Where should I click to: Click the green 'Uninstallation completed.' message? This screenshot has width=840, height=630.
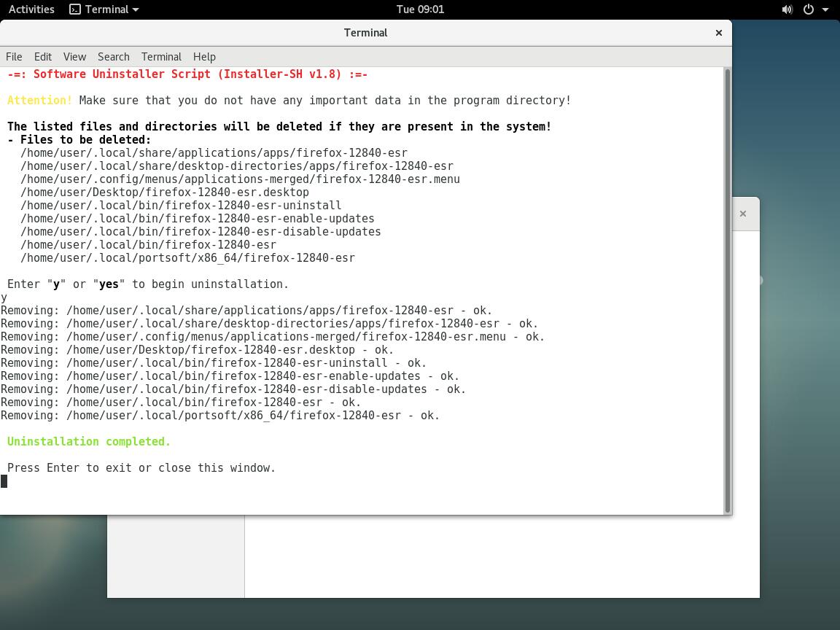89,441
